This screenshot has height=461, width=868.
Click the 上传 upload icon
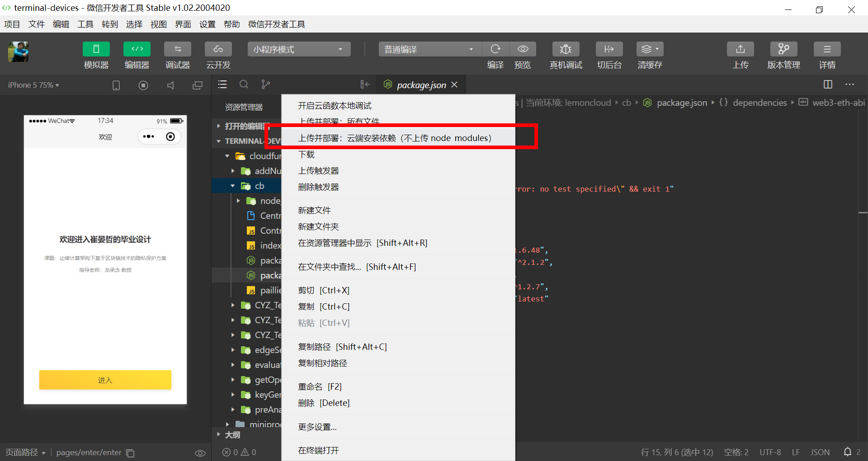coord(741,49)
